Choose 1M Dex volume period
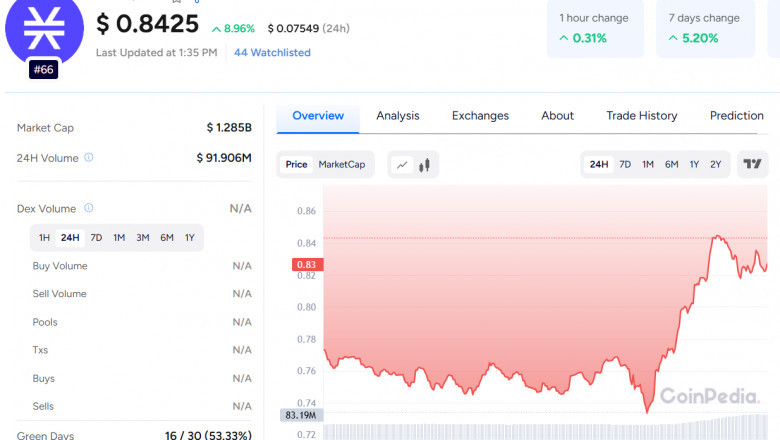Screen dimensions: 780x440 click(119, 238)
